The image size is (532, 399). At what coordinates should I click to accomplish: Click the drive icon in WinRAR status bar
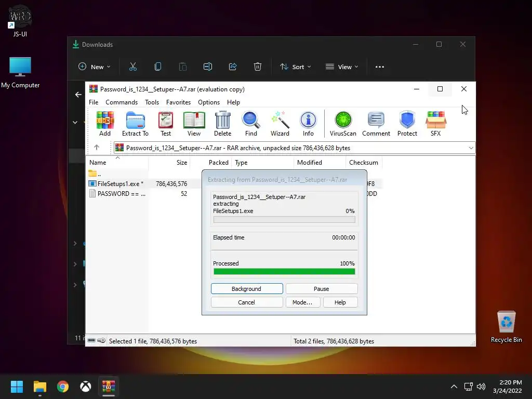(91, 340)
